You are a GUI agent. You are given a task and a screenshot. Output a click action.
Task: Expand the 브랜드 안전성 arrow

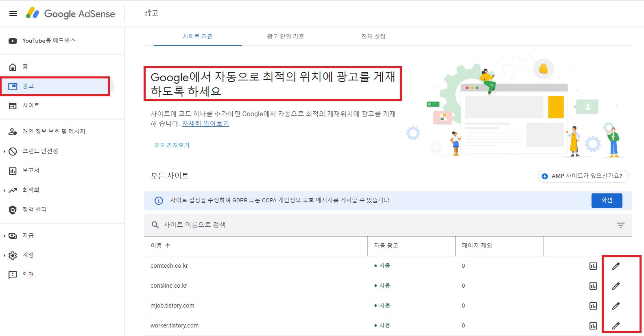tap(4, 152)
